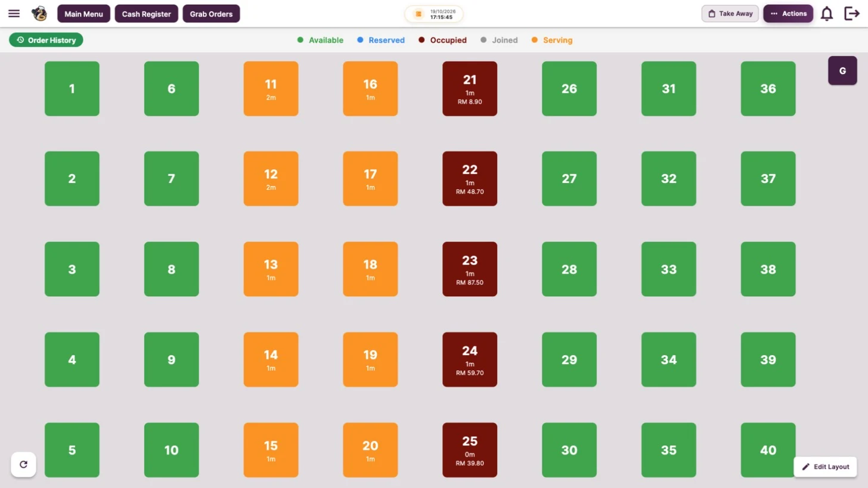The width and height of the screenshot is (868, 488).
Task: Open serving table 18
Action: [370, 269]
